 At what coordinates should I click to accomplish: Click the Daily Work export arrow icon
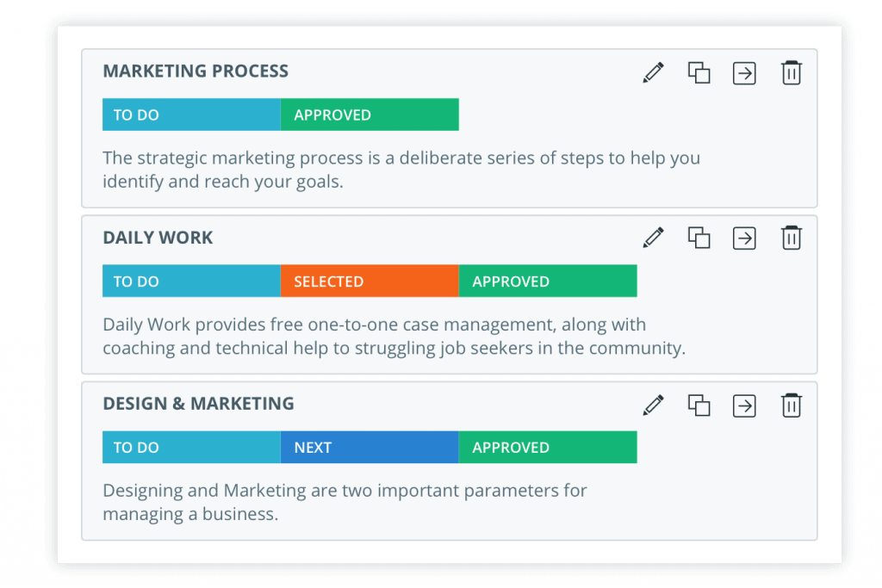(744, 238)
